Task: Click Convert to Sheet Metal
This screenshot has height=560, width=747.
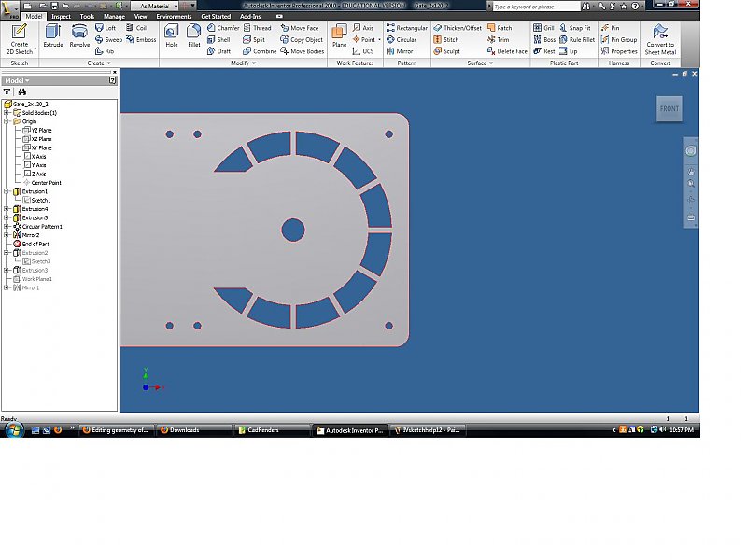Action: (x=660, y=39)
